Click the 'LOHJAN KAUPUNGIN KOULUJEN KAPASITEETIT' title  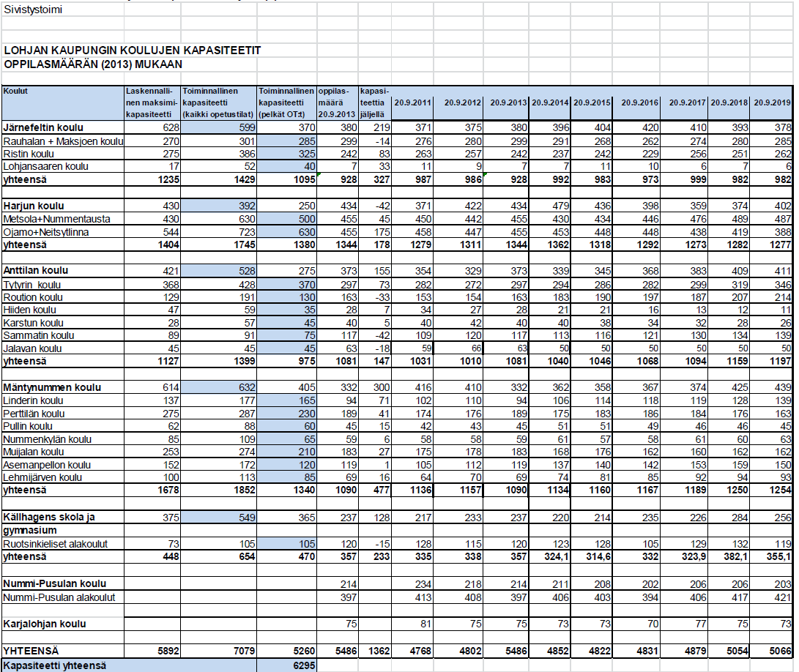coord(133,51)
